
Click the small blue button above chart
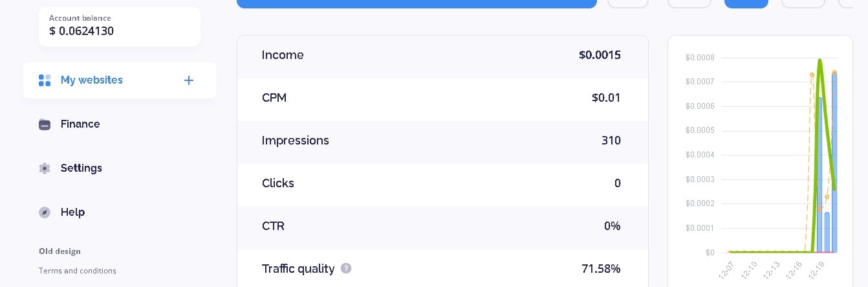(x=746, y=3)
